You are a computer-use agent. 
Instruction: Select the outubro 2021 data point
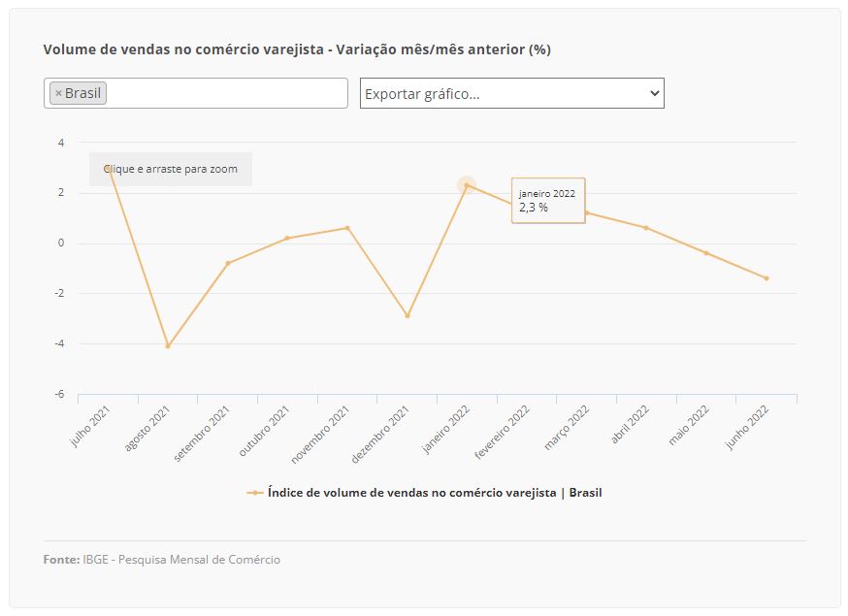tap(287, 238)
